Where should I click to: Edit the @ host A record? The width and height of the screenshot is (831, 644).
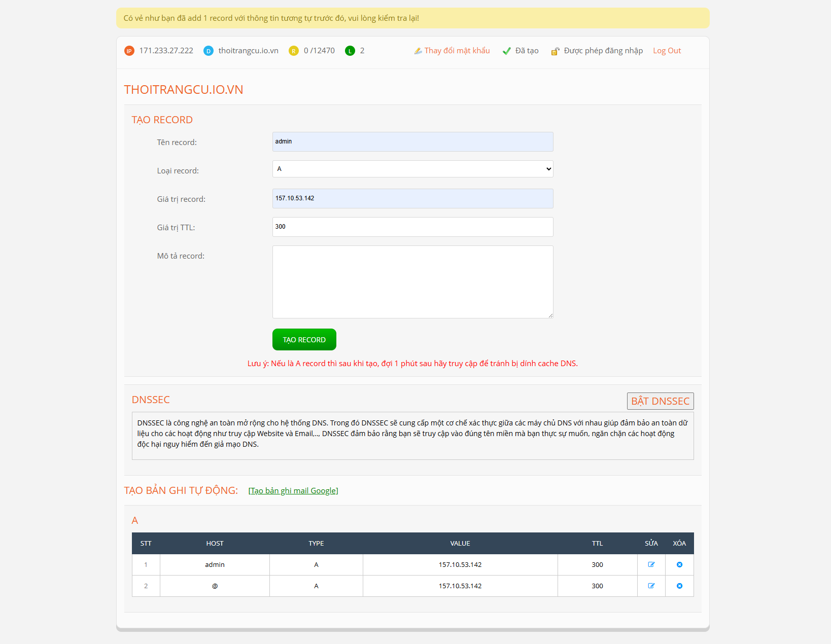pos(651,586)
